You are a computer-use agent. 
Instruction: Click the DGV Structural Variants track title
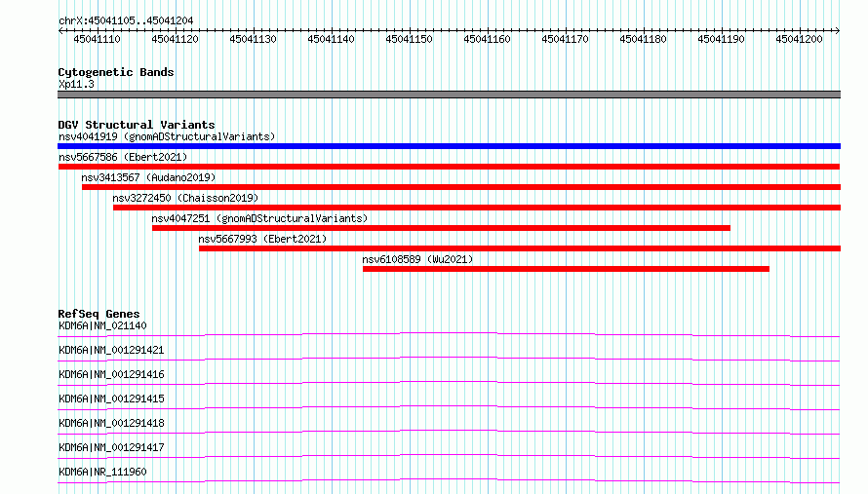137,125
